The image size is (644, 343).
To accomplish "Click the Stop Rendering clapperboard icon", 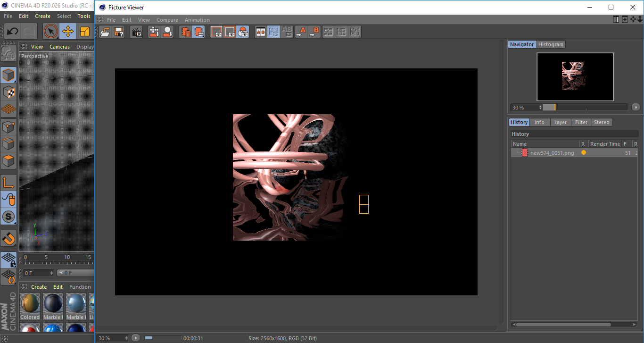I will (x=136, y=32).
